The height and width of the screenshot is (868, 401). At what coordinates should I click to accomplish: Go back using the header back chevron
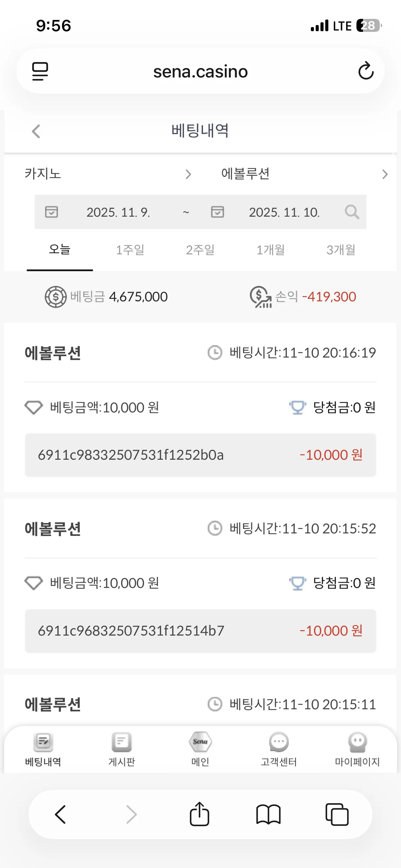pos(36,131)
